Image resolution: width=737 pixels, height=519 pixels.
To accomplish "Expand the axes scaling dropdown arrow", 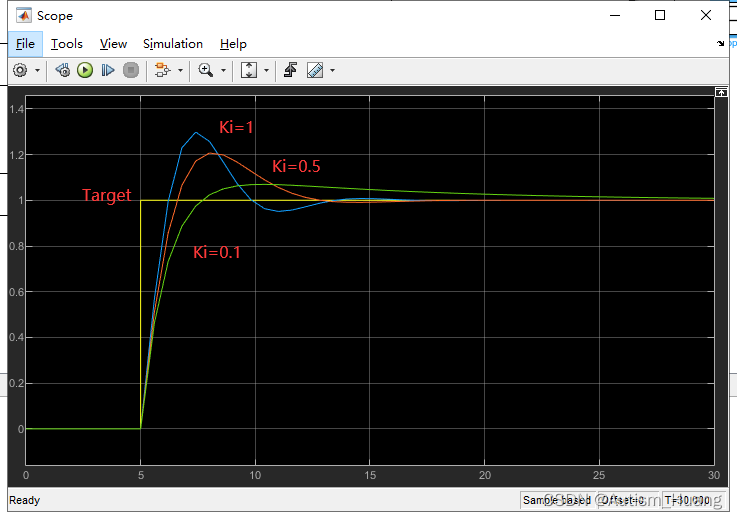I will tap(267, 71).
